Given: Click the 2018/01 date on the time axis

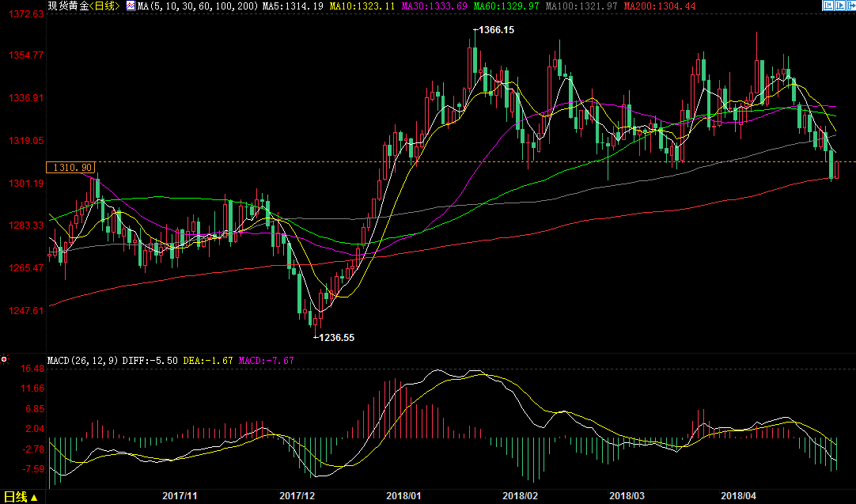Looking at the screenshot, I should point(403,496).
